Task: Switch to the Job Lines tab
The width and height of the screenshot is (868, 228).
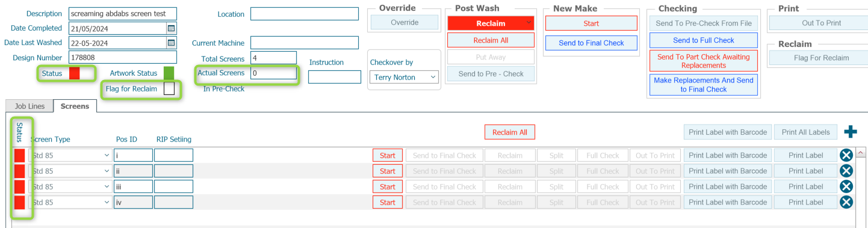Action: tap(29, 106)
